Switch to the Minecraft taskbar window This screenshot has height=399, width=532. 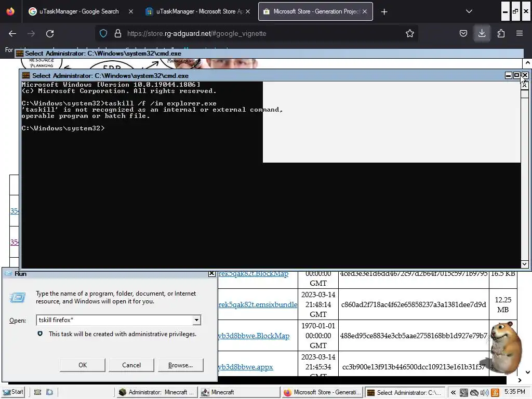click(240, 392)
